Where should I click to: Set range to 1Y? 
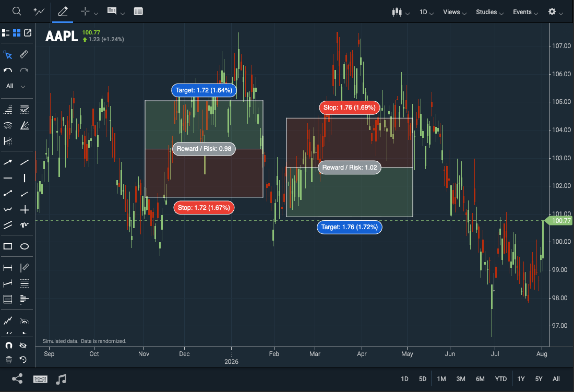point(521,379)
